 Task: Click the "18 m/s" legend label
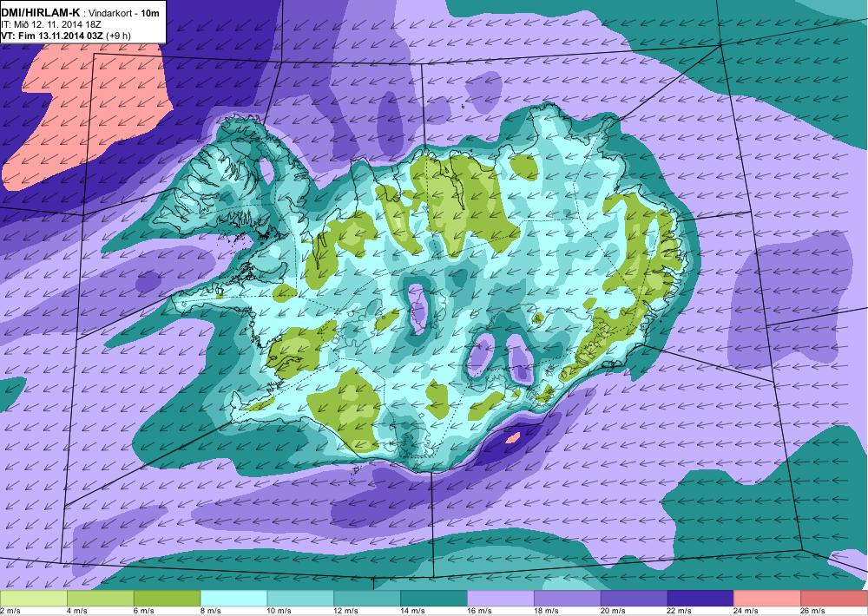[546, 611]
